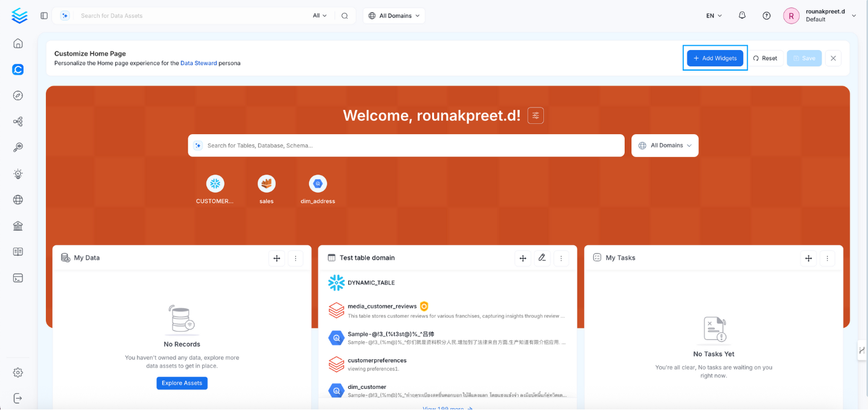Screen dimensions: 868x410
Task: Expand the EN language dropdown
Action: pyautogui.click(x=712, y=15)
